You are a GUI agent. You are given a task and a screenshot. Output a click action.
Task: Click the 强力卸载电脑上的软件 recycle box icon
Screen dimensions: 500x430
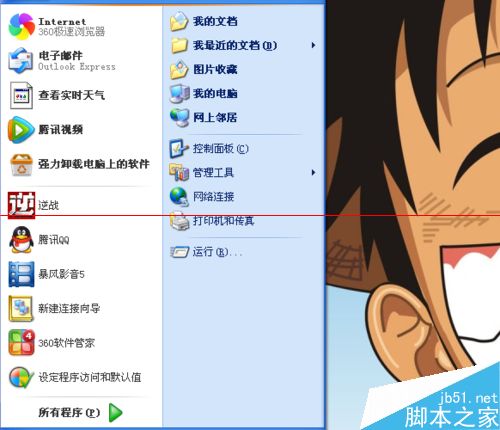21,164
